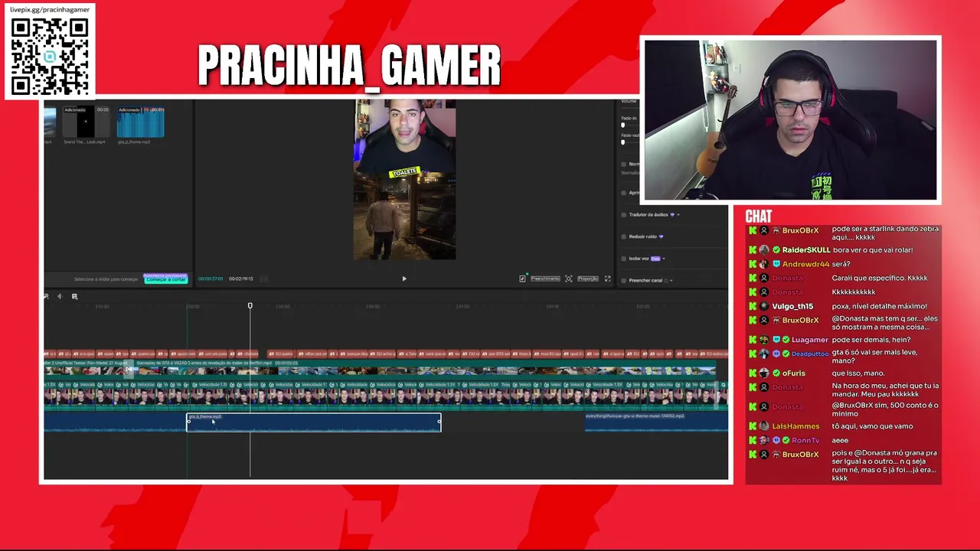Click Andrewdr44 username in chat
980x551 pixels.
click(x=805, y=264)
